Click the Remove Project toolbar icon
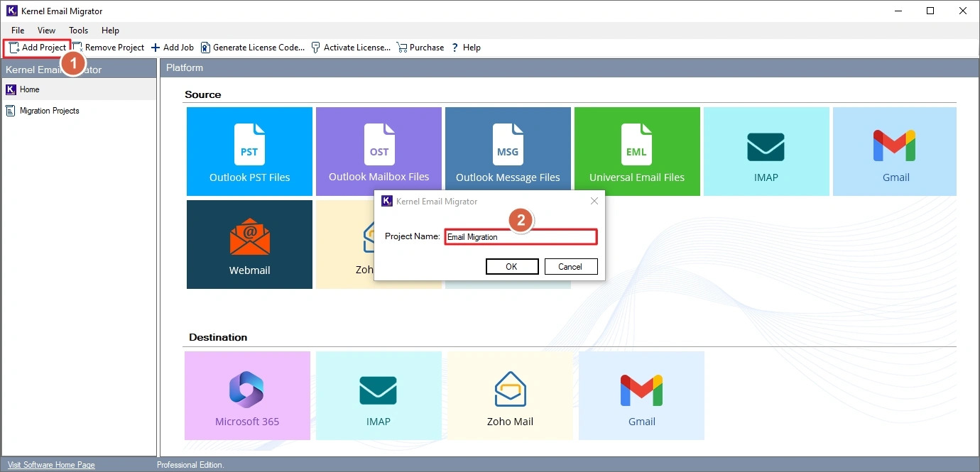 click(x=108, y=47)
